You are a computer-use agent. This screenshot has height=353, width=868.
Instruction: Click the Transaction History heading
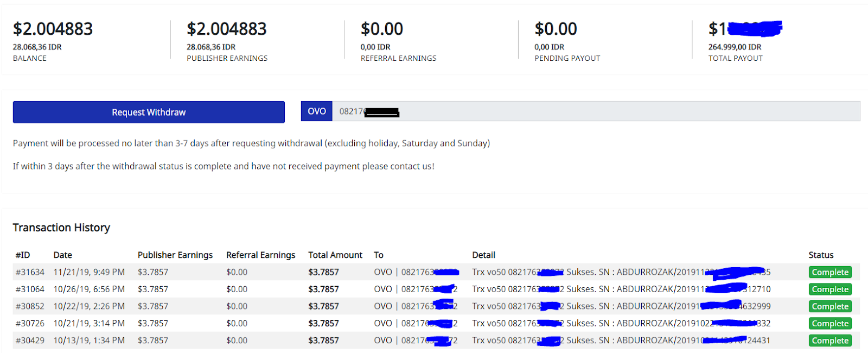(61, 228)
